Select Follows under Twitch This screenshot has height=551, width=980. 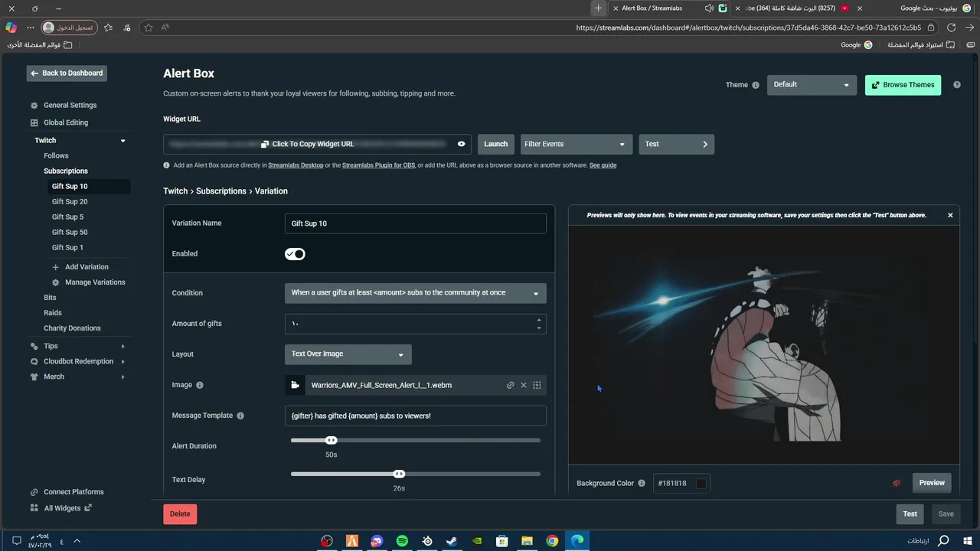pyautogui.click(x=56, y=156)
